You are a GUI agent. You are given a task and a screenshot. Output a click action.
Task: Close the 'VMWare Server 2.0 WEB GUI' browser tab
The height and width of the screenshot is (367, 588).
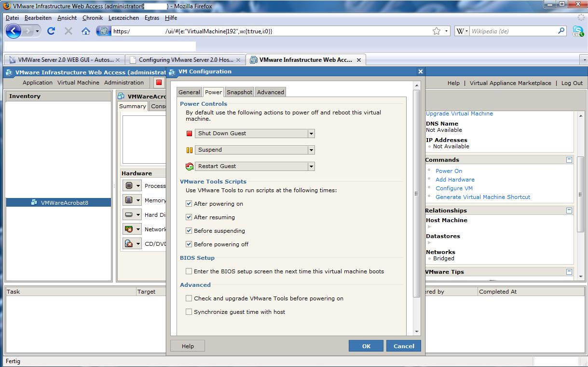click(x=117, y=60)
